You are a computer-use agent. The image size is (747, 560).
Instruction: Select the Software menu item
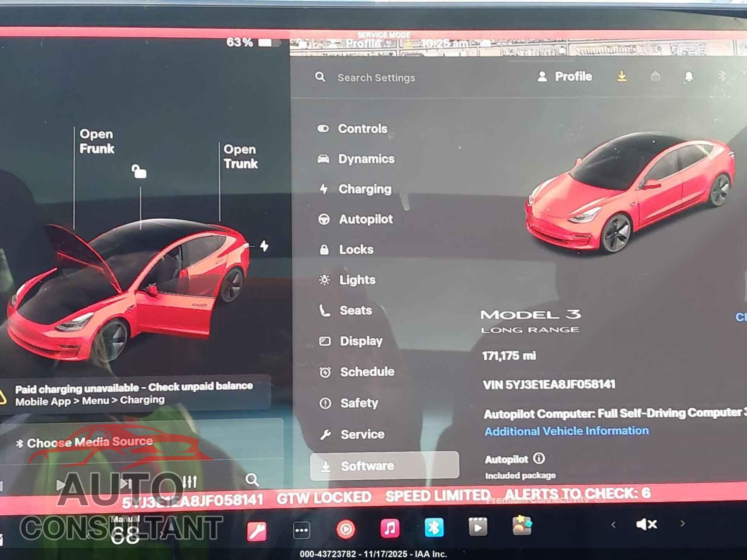[x=385, y=465]
